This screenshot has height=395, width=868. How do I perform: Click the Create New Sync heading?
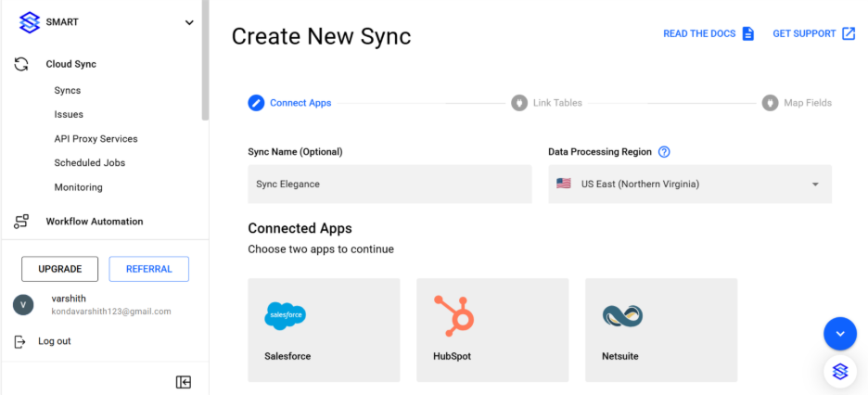(x=321, y=36)
